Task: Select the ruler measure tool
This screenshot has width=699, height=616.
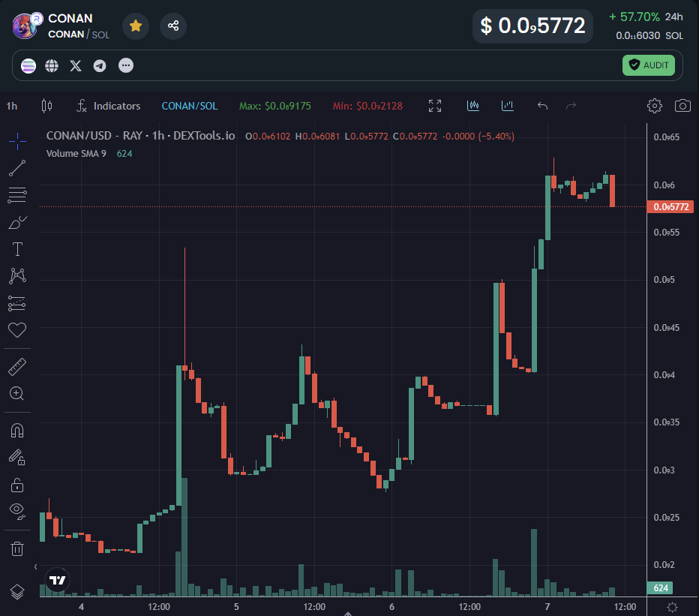Action: pos(17,367)
